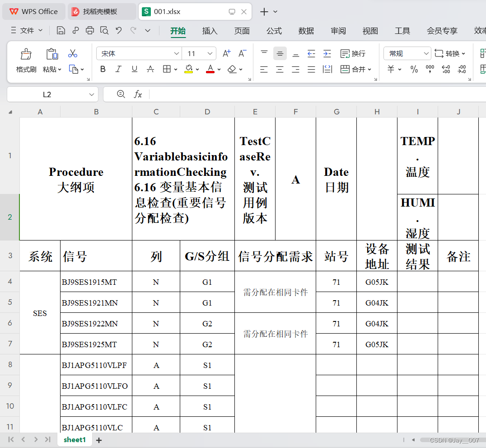Apply percent style format

point(414,69)
